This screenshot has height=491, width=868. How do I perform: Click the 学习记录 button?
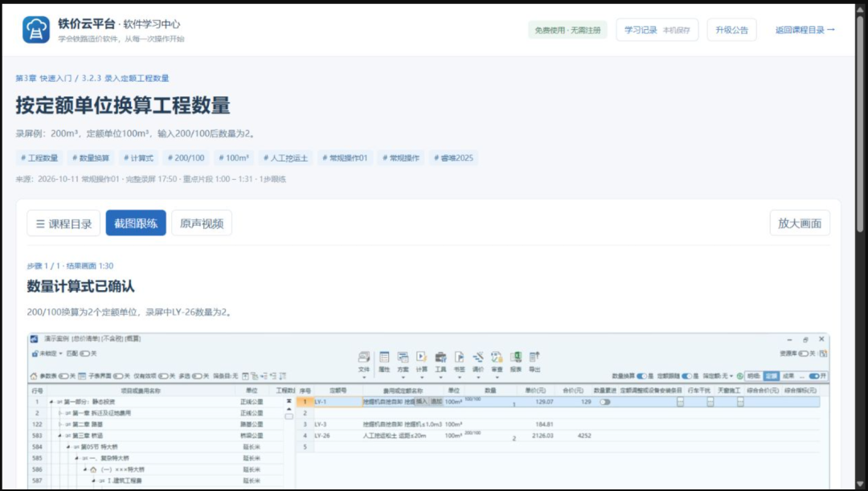[x=657, y=30]
